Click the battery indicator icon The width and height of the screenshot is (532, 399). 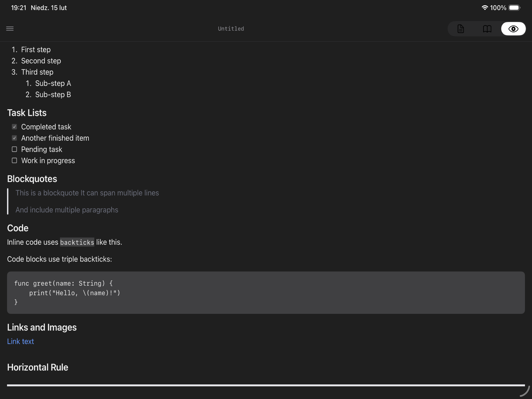(x=514, y=8)
